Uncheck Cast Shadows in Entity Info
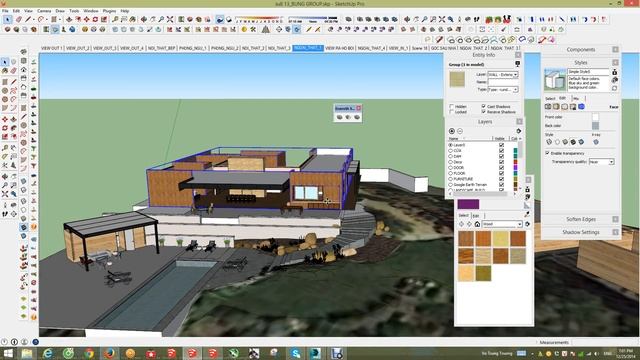This screenshot has height=360, width=640. (x=484, y=106)
